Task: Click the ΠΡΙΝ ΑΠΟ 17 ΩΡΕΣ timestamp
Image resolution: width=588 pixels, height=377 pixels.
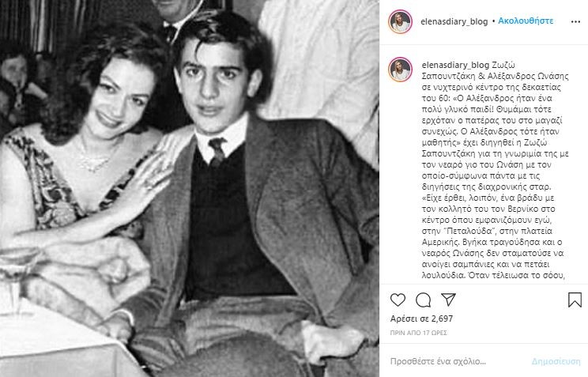Action: (x=419, y=333)
